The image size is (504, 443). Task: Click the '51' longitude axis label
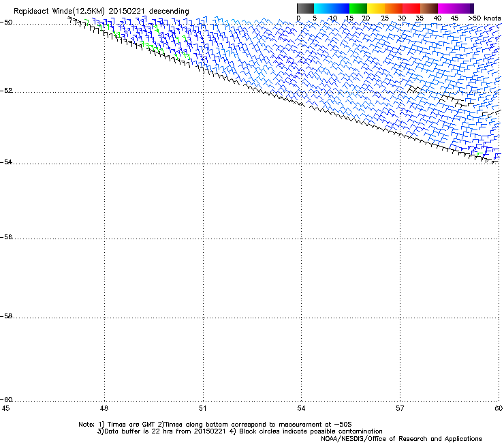coord(202,408)
